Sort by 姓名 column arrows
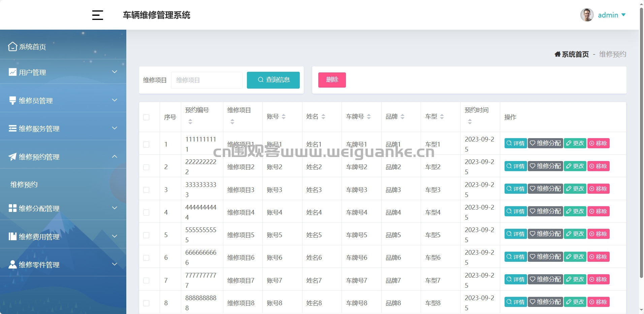The height and width of the screenshot is (314, 644). (323, 117)
